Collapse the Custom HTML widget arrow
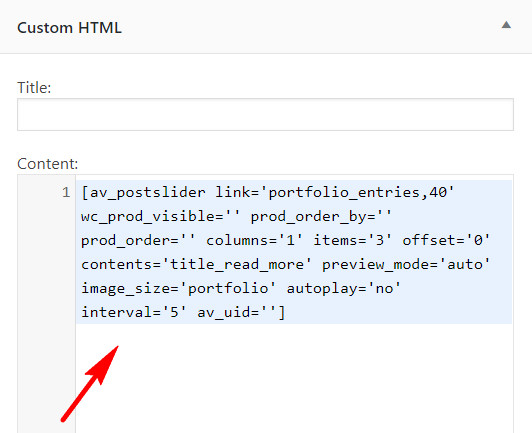This screenshot has width=532, height=433. pyautogui.click(x=506, y=25)
